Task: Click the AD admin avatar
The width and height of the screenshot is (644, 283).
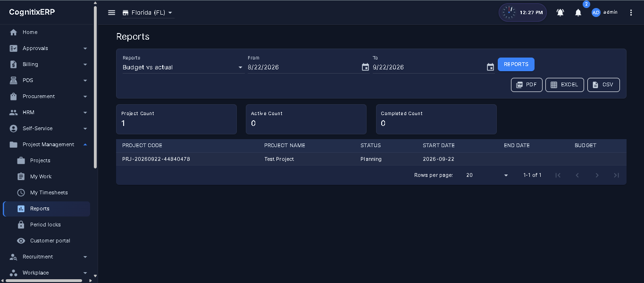Action: click(596, 13)
